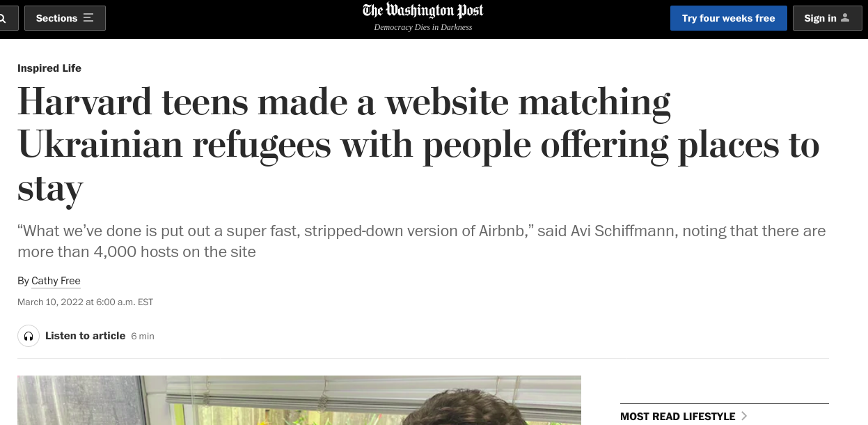This screenshot has width=868, height=425.
Task: Click the hamburger lines icon beside Sections
Action: (x=88, y=18)
